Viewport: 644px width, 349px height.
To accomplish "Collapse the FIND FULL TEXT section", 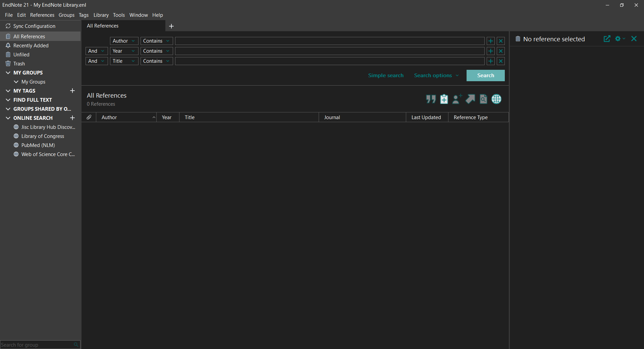I will tap(8, 100).
